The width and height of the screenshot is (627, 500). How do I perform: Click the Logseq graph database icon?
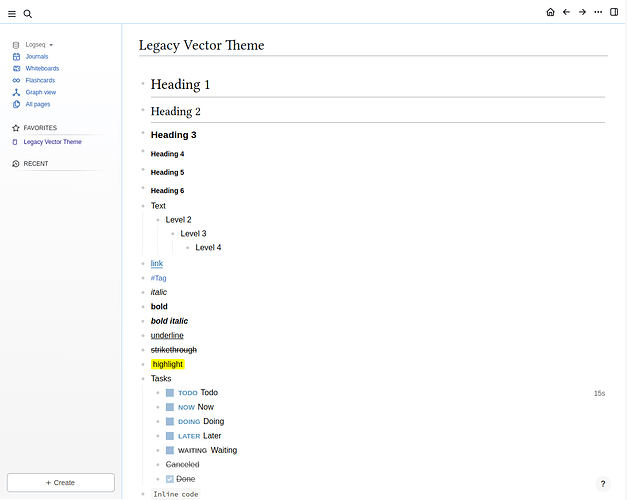point(16,45)
